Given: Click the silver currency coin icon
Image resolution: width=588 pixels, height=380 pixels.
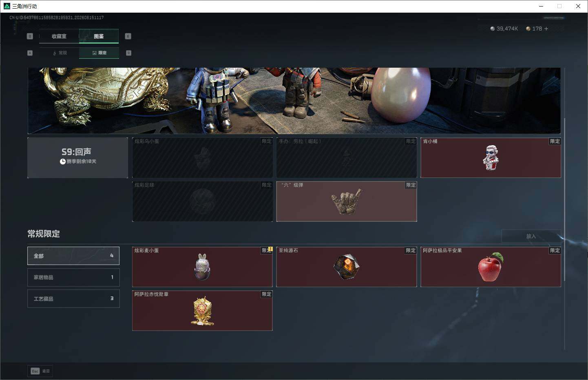Looking at the screenshot, I should pos(493,29).
